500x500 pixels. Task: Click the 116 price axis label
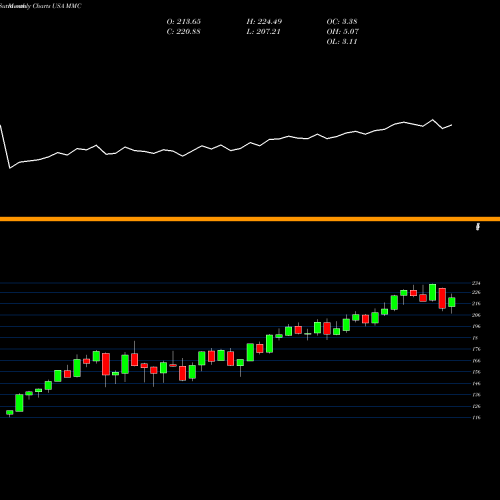[x=476, y=417]
